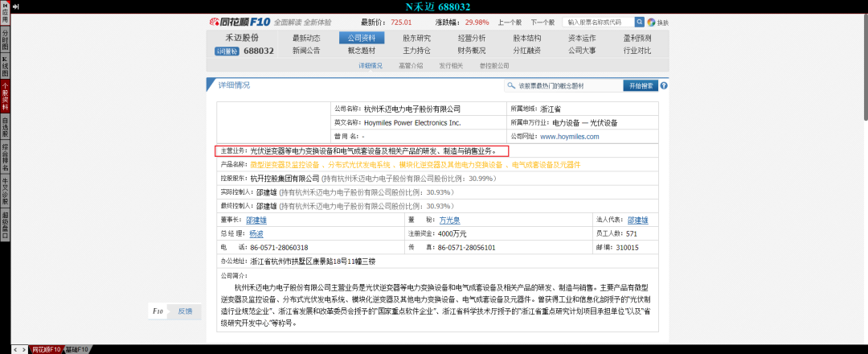Image resolution: width=868 pixels, height=354 pixels.
Task: Click company name 杭州禾迈电力电子股份有限公司
Action: click(411, 109)
